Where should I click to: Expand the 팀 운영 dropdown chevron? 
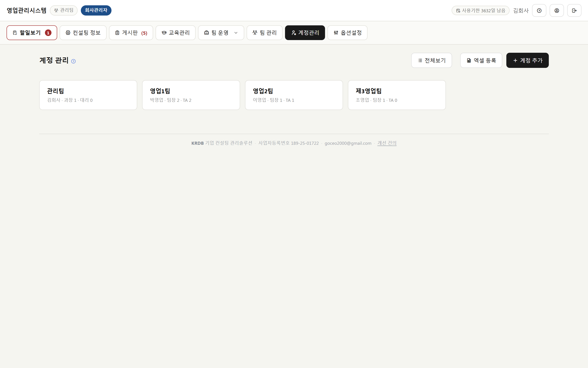(x=236, y=33)
